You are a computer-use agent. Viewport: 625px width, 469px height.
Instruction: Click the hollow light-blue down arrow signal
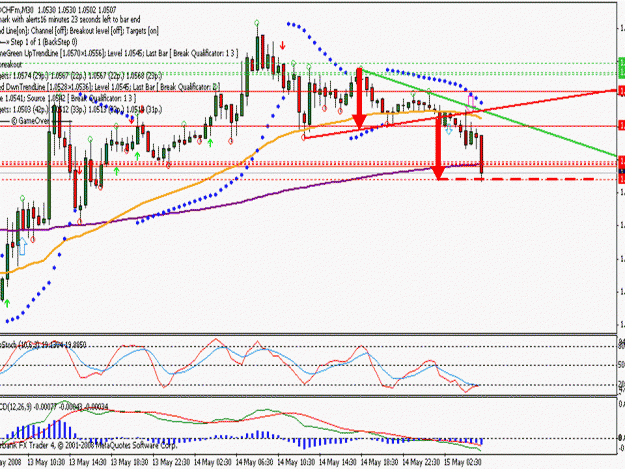click(449, 128)
